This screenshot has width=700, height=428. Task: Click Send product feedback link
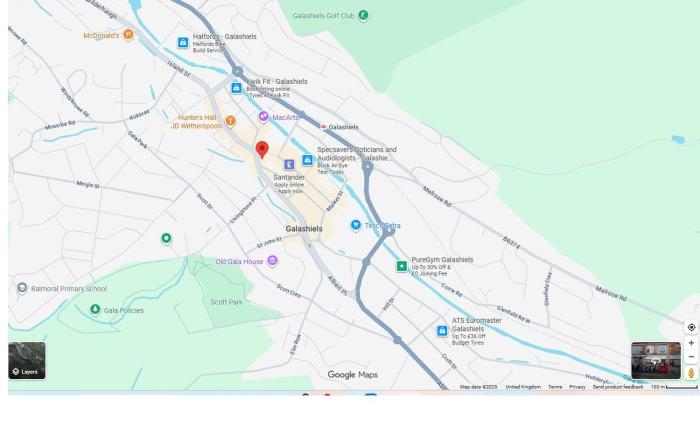coord(618,387)
